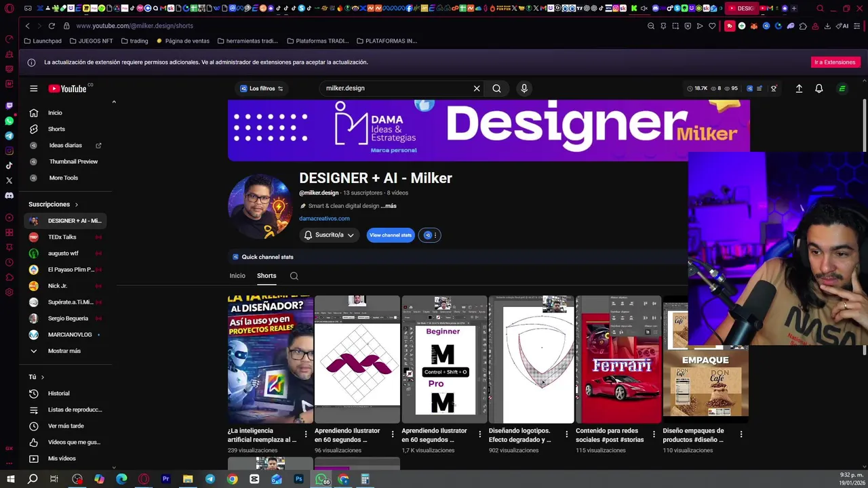Open Ver más tarde in sidebar
The height and width of the screenshot is (488, 868).
point(64,426)
